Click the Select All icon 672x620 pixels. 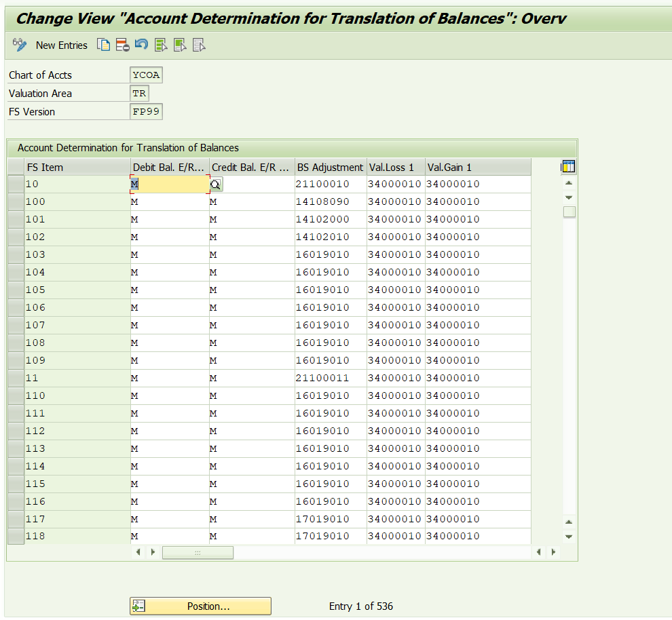pos(160,45)
